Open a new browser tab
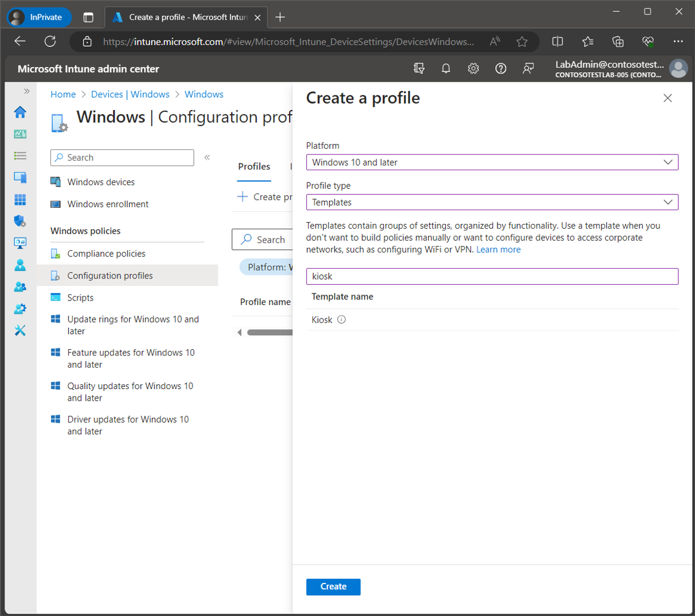This screenshot has width=695, height=616. click(x=280, y=17)
